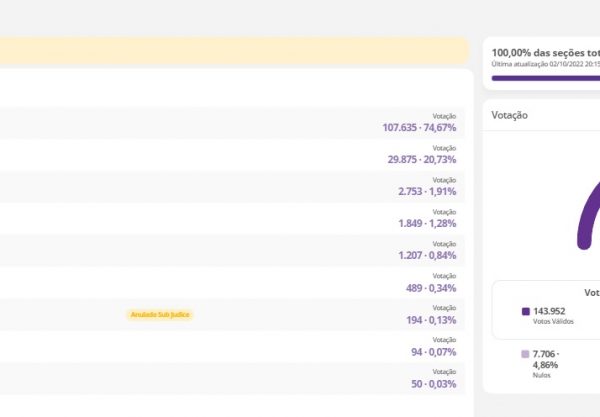Click the Anulado Sub Judice badge
Image resolution: width=600 pixels, height=417 pixels.
coord(159,314)
